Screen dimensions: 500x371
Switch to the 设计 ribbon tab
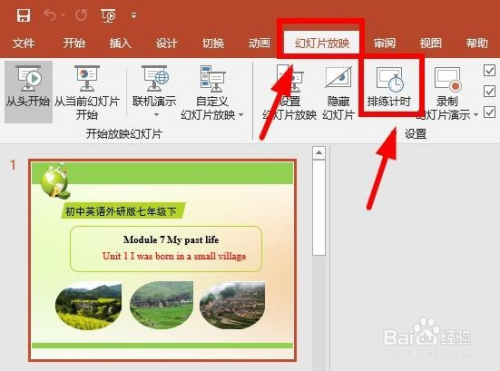(167, 43)
